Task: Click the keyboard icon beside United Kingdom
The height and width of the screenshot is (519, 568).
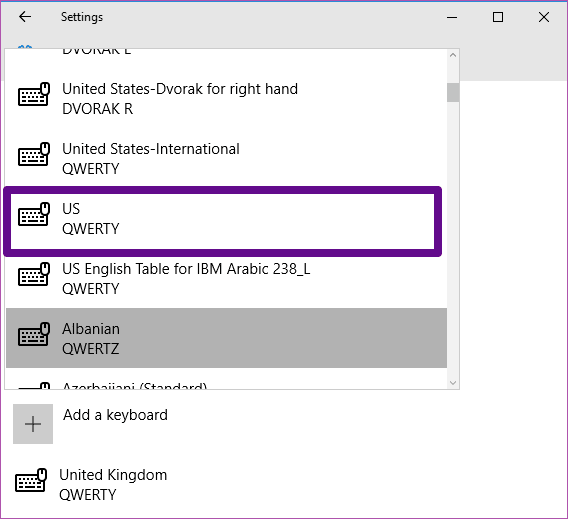Action: click(31, 480)
